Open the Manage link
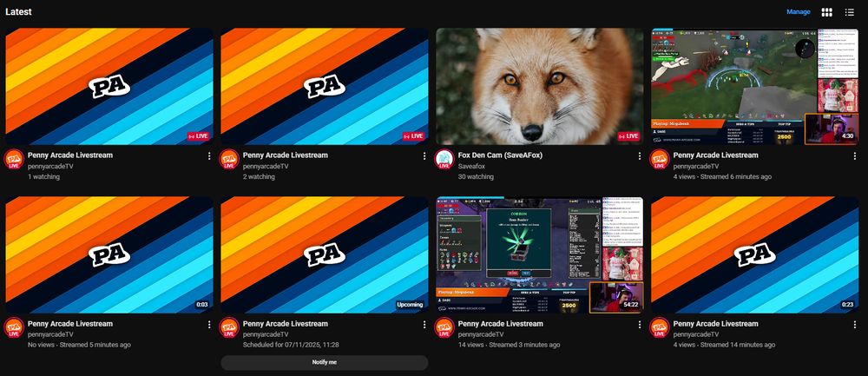This screenshot has height=376, width=868. [799, 11]
